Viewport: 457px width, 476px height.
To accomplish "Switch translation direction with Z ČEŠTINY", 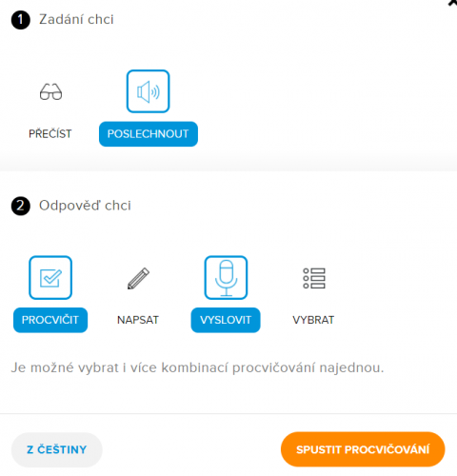I will point(57,449).
